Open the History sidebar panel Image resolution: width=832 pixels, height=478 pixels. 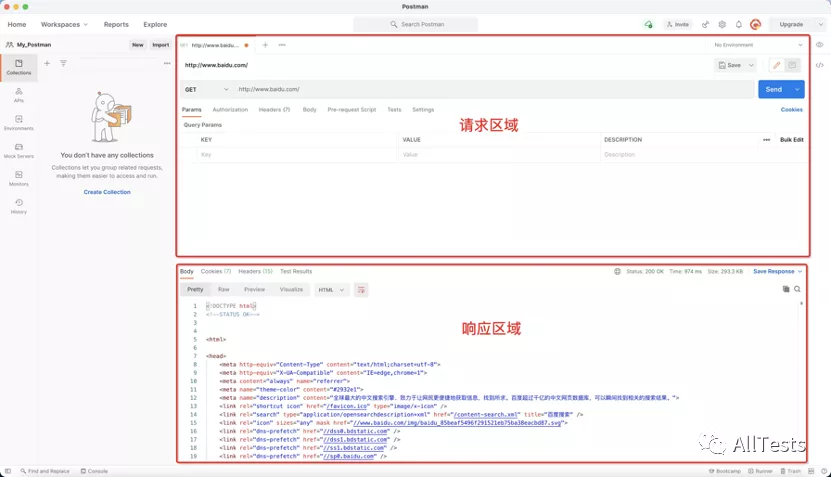tap(19, 206)
